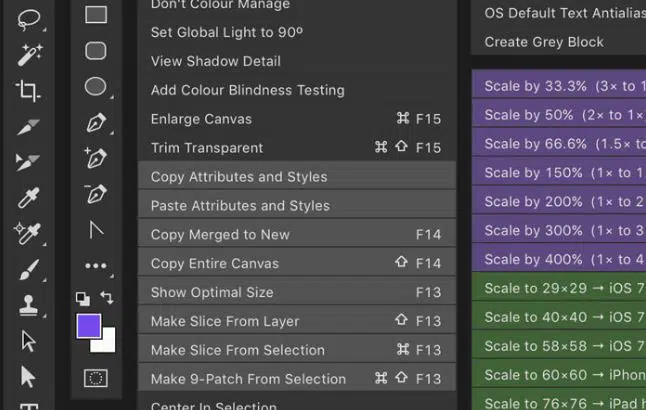The image size is (646, 410).
Task: Select the Clone Stamp tool
Action: point(29,304)
